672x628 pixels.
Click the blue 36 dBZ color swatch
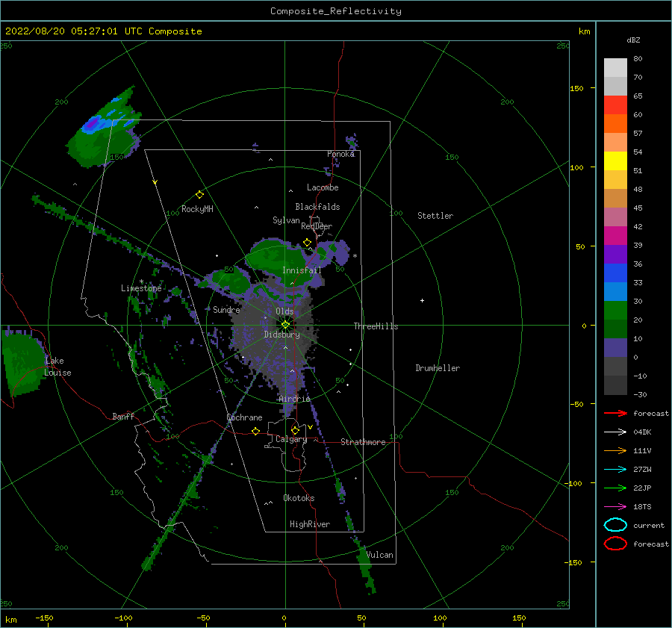pyautogui.click(x=615, y=273)
